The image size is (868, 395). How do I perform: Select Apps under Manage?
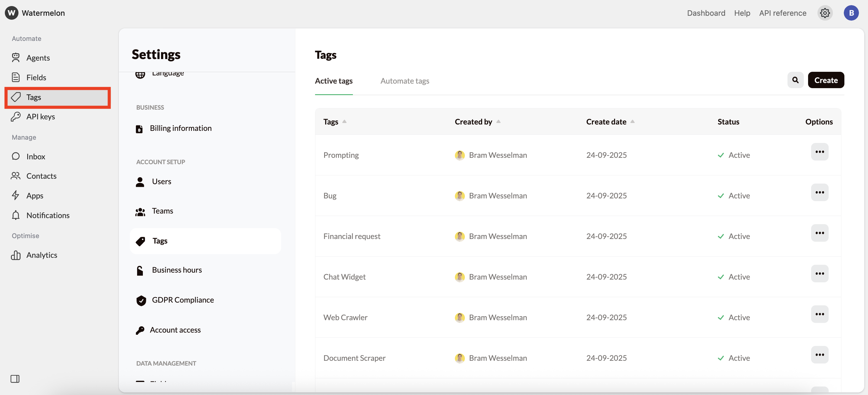pos(35,195)
